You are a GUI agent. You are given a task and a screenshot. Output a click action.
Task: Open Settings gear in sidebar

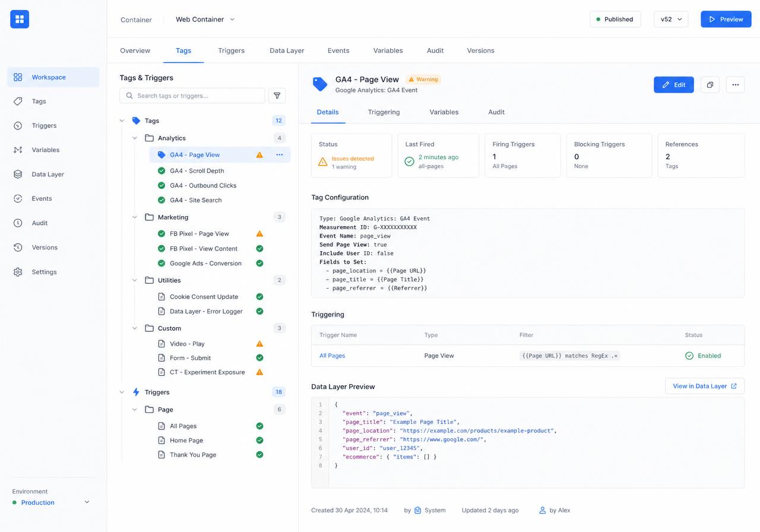[x=18, y=272]
